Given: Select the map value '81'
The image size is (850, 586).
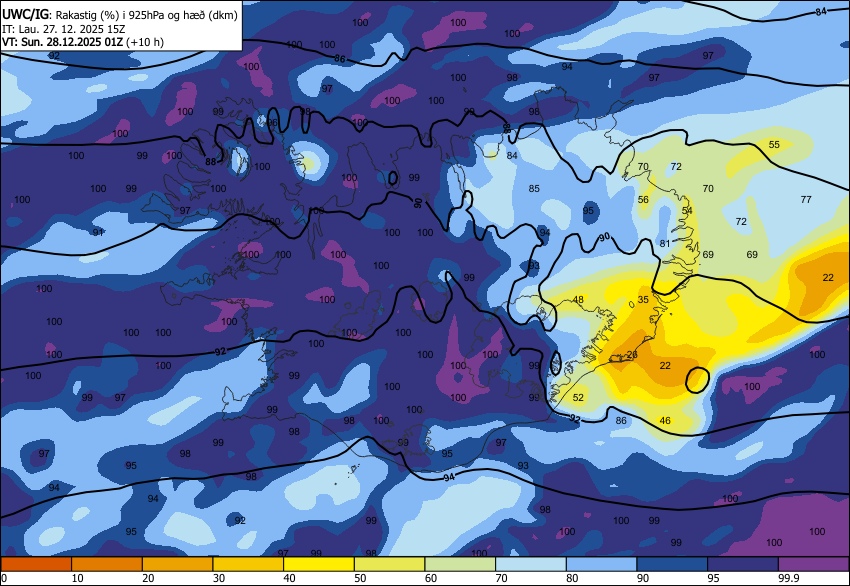Looking at the screenshot, I should point(665,243).
